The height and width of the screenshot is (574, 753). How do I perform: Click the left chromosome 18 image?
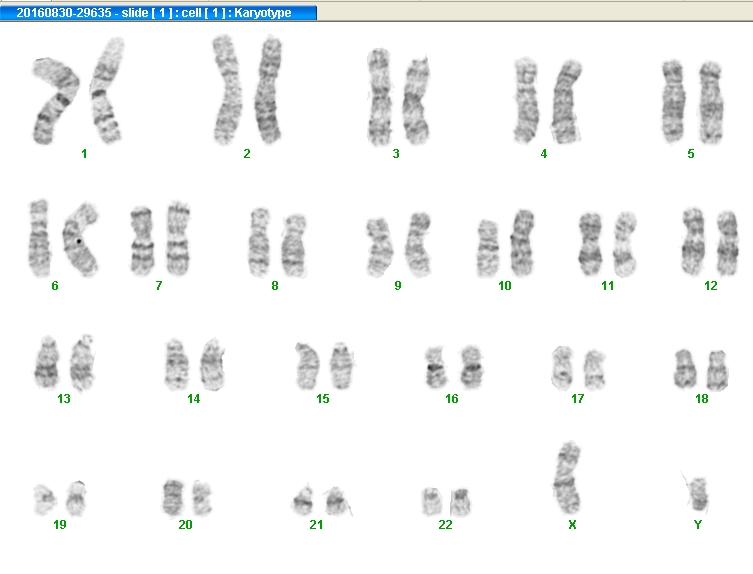[x=685, y=368]
